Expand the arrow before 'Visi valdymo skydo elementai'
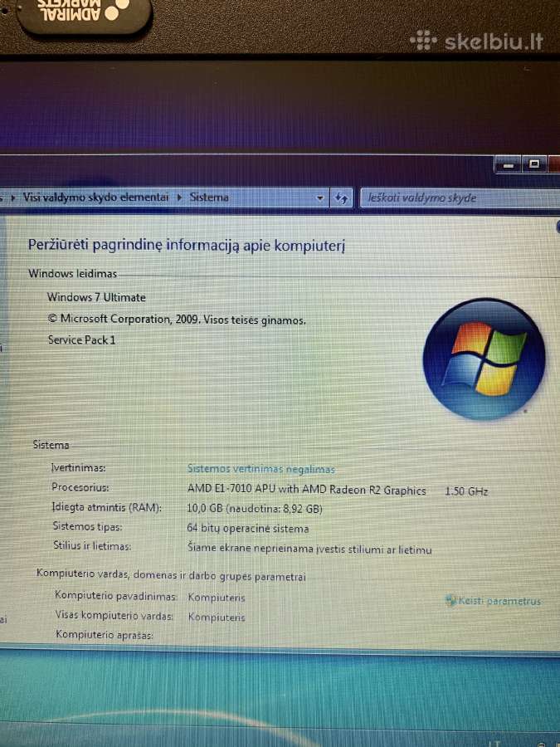Image resolution: width=560 pixels, height=747 pixels. [13, 197]
